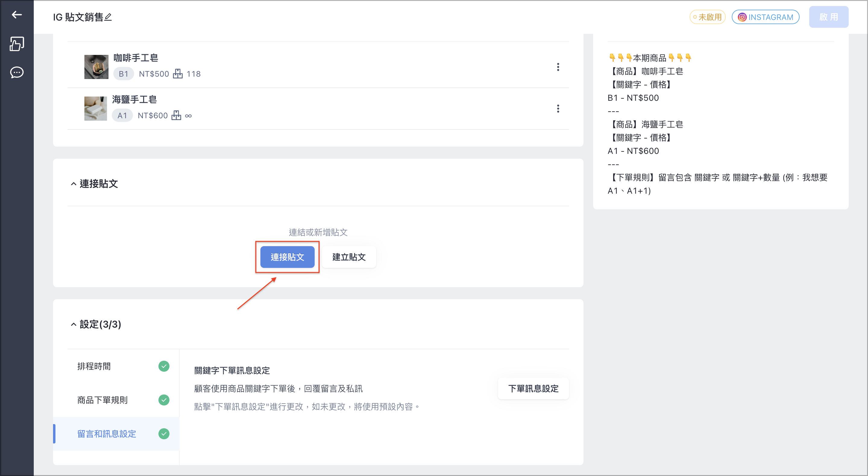
Task: Click the A1 - NT$600 preview line
Action: coord(633,151)
